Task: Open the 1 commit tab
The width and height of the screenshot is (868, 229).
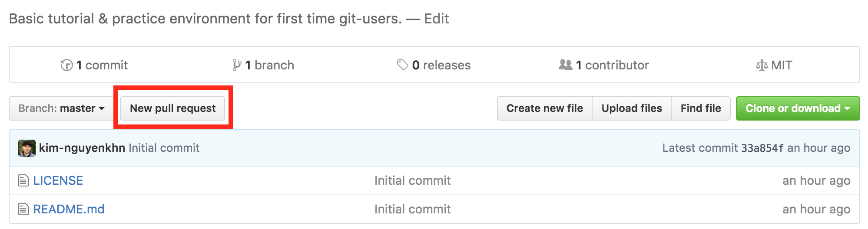Action: [94, 65]
